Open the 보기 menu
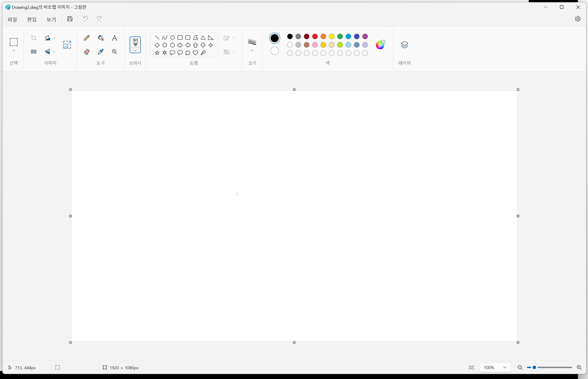588x379 pixels. click(x=51, y=19)
